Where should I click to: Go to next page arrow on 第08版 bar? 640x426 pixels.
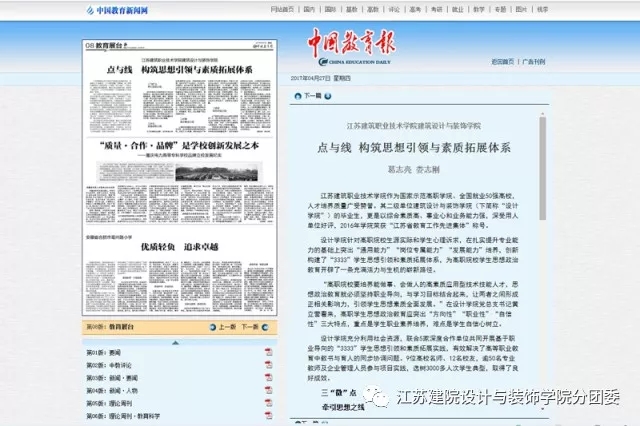(265, 326)
